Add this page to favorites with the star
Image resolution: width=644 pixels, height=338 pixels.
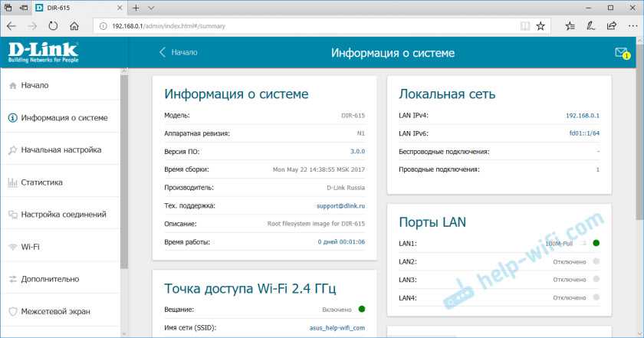(540, 25)
